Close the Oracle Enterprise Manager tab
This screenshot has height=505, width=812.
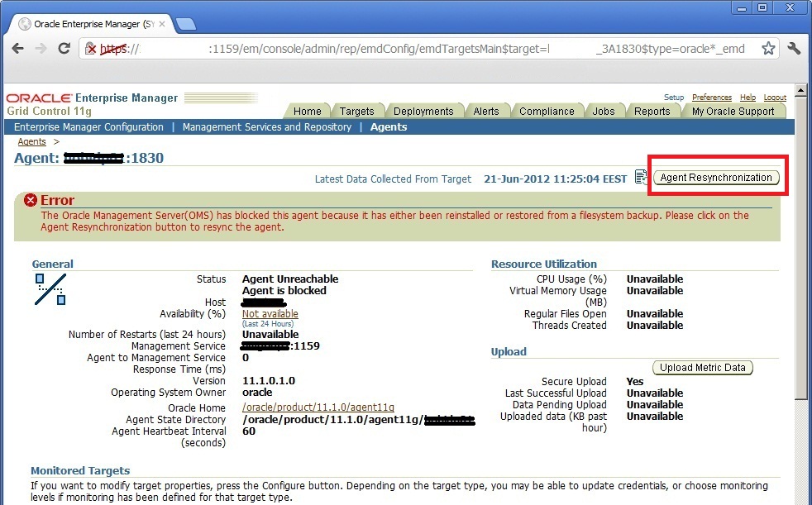tap(162, 24)
